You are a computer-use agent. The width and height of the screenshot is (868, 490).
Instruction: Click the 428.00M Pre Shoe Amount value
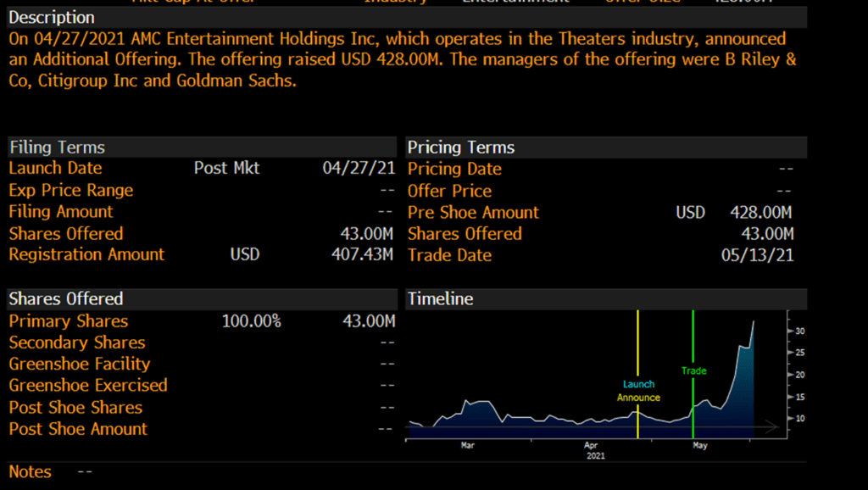pos(761,213)
